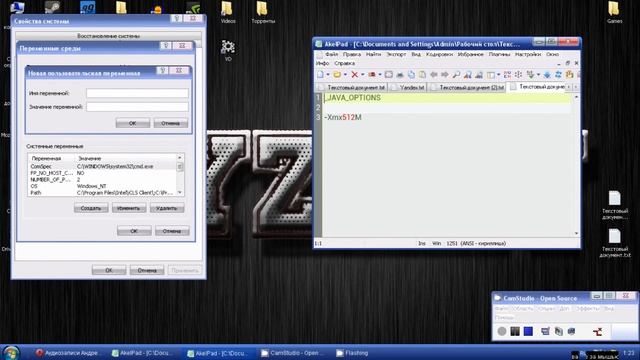Open the Games folder on the desktop

pyautogui.click(x=614, y=12)
